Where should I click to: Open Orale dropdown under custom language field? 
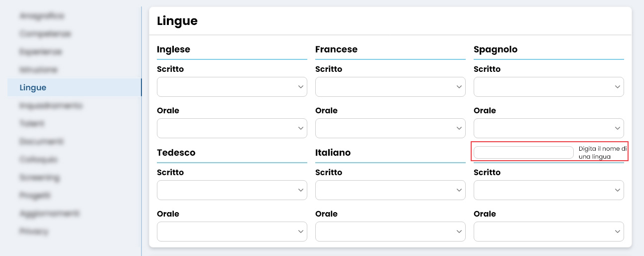(548, 232)
